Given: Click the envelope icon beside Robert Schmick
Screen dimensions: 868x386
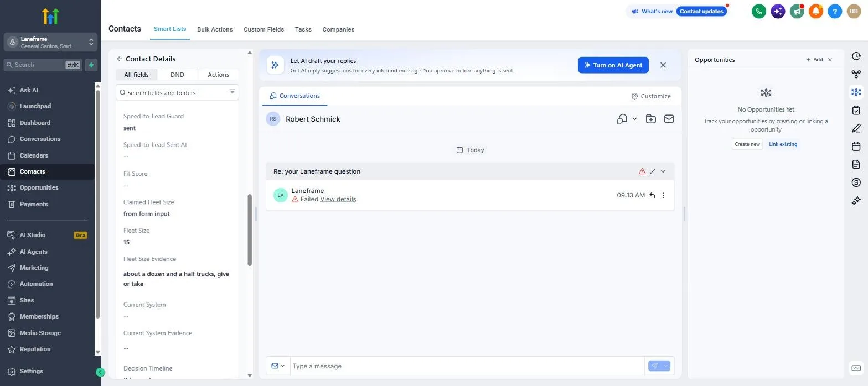Looking at the screenshot, I should [x=669, y=119].
